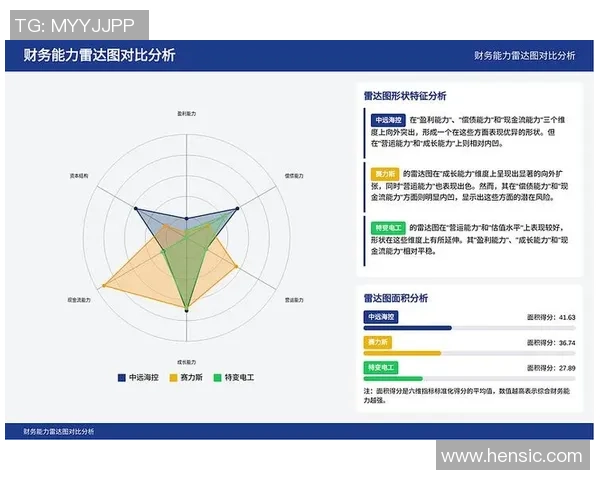Click the 中远海控 shape description paragraph
This screenshot has width=600, height=480.
468,132
